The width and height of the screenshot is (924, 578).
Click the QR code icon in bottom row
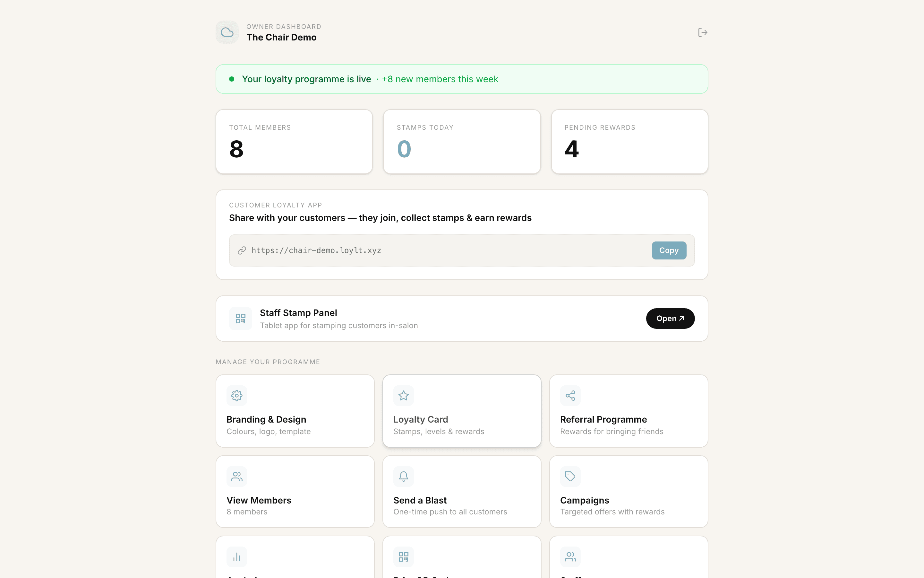[404, 556]
